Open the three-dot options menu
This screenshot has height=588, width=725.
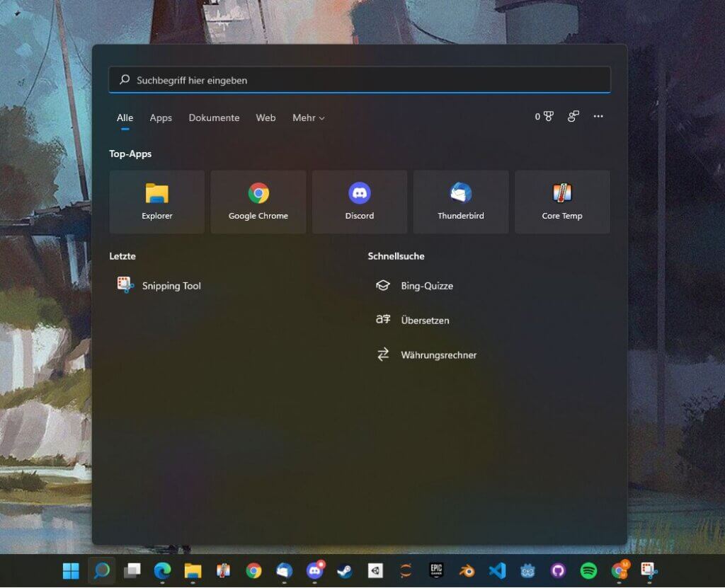pos(598,117)
